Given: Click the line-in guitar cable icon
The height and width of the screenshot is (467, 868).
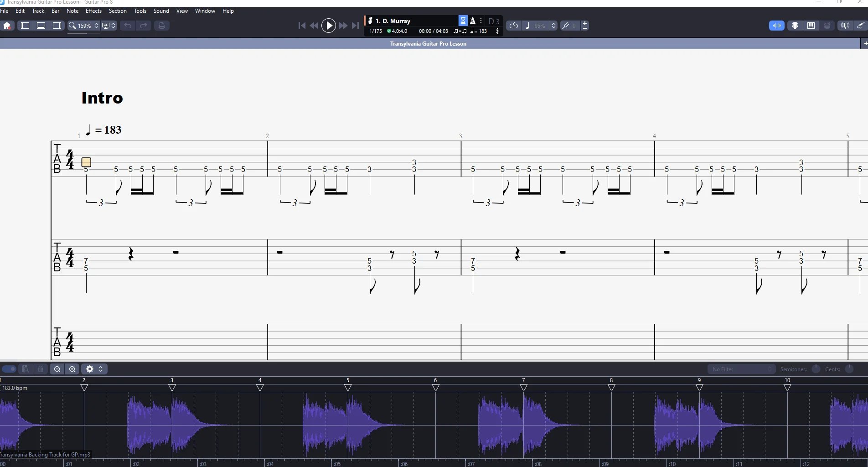Looking at the screenshot, I should (861, 26).
